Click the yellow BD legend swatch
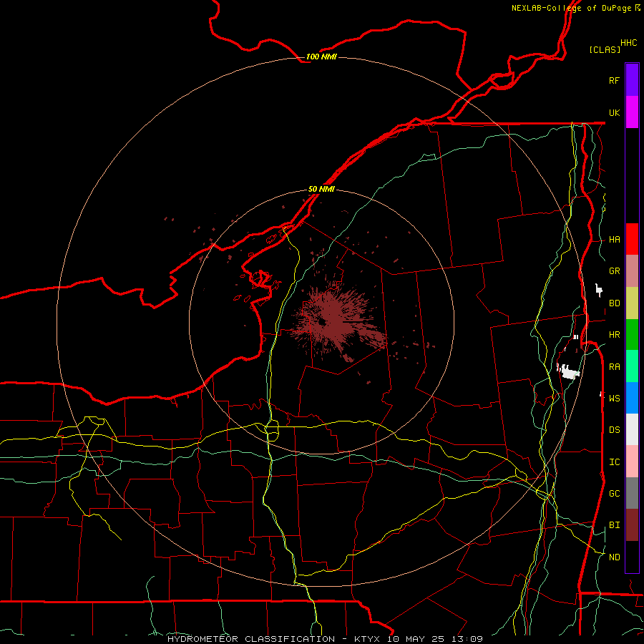 click(632, 303)
